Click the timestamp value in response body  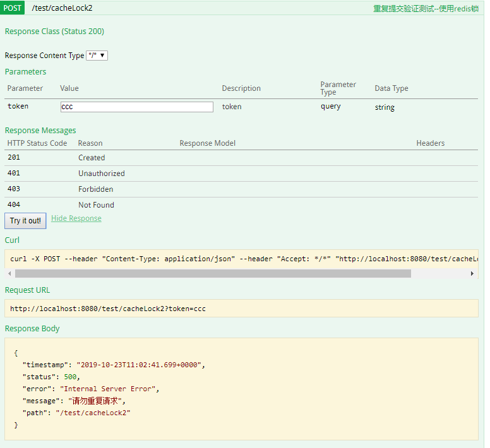pos(139,365)
